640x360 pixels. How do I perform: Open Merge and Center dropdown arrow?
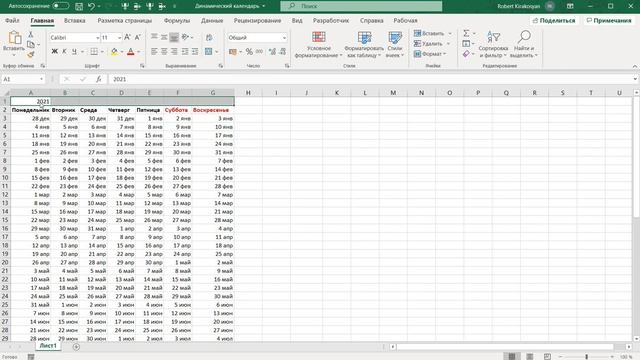pos(216,52)
